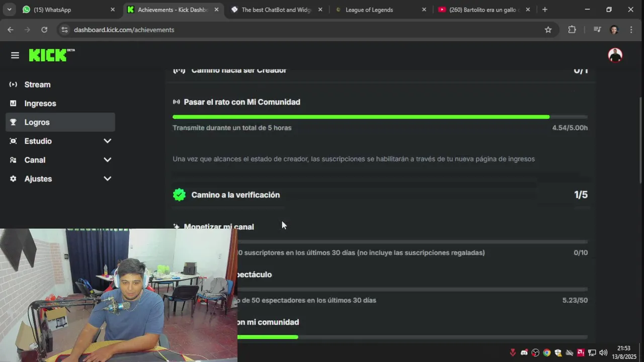Expand the Canal sidebar section
Image resolution: width=644 pixels, height=362 pixels.
pyautogui.click(x=107, y=160)
